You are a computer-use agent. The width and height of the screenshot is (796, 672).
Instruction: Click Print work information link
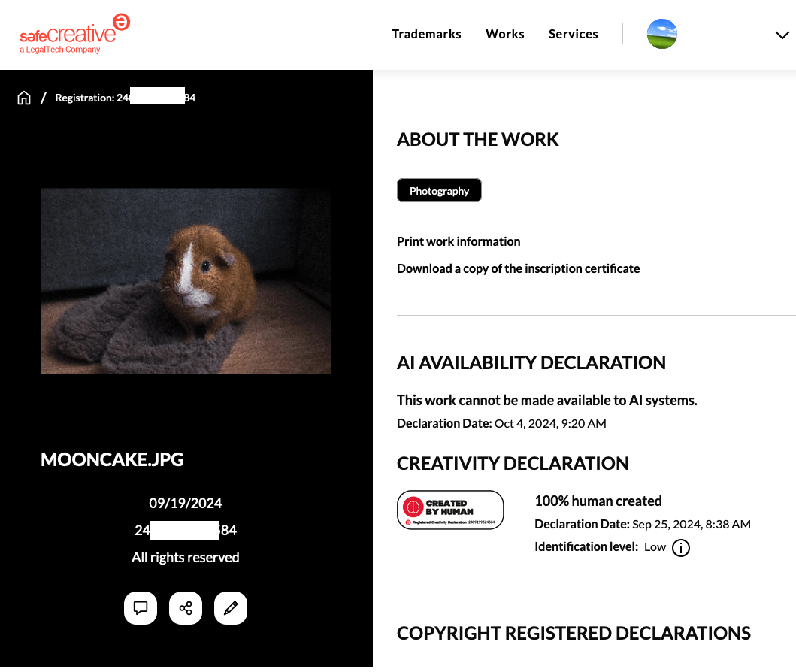pyautogui.click(x=459, y=241)
